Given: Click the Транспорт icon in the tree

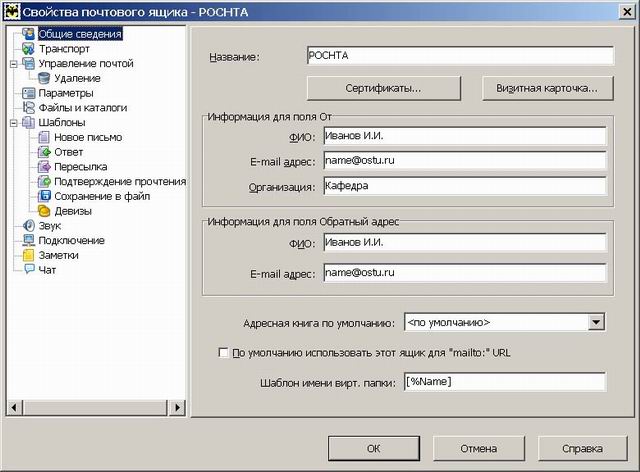Looking at the screenshot, I should click(28, 48).
